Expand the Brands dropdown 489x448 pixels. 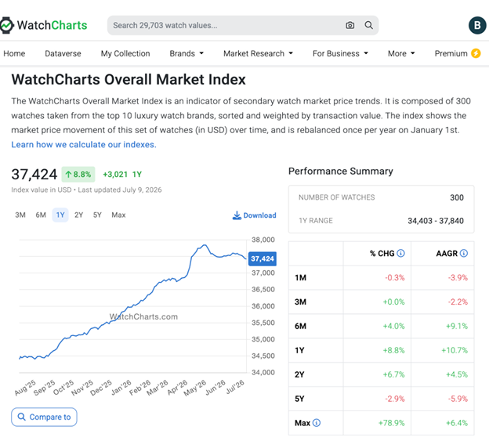tap(187, 53)
